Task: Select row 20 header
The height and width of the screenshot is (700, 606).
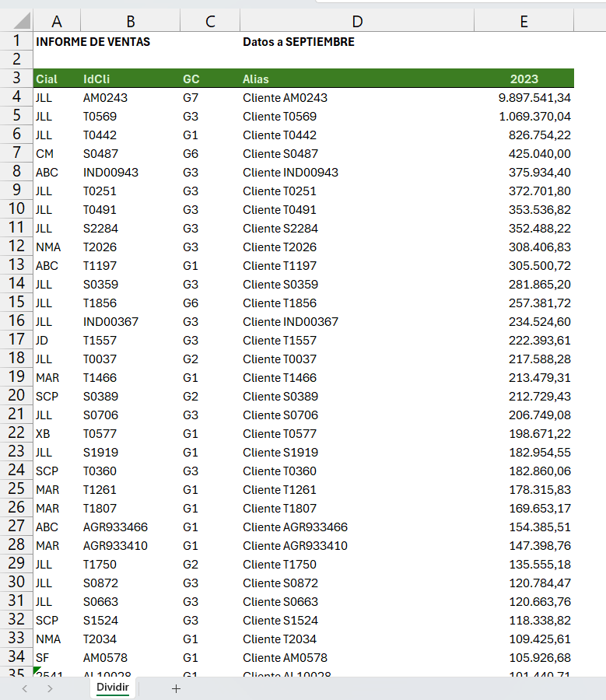Action: (16, 396)
